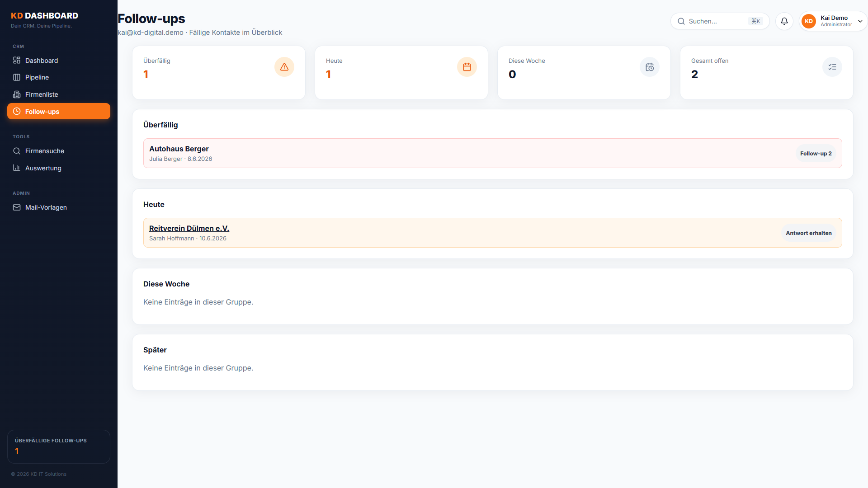Click the Dashboard grid icon in sidebar
The height and width of the screenshot is (488, 868).
[17, 60]
